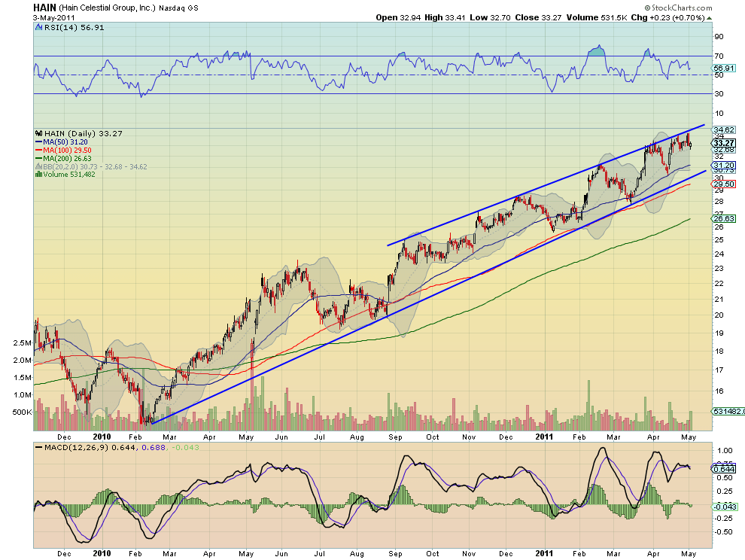Viewport: 745px width, 560px height.
Task: Click the green -0.043 histogram value in MACD legend
Action: [x=184, y=447]
